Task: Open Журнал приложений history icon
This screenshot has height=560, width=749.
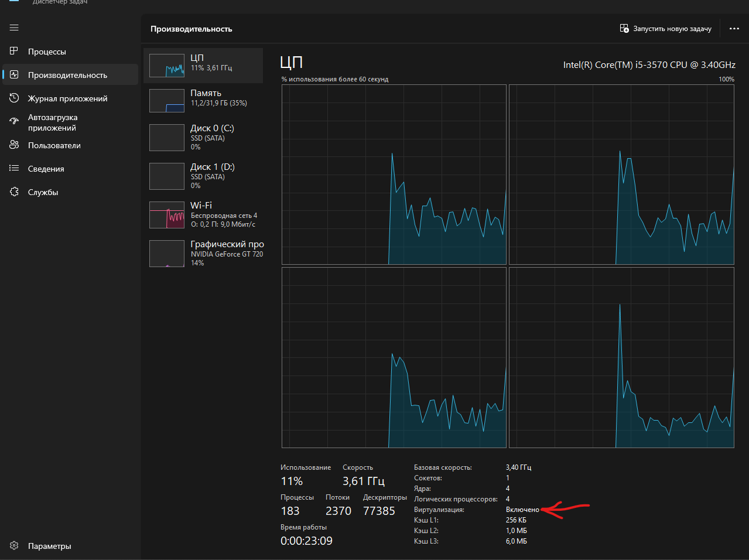Action: click(14, 98)
